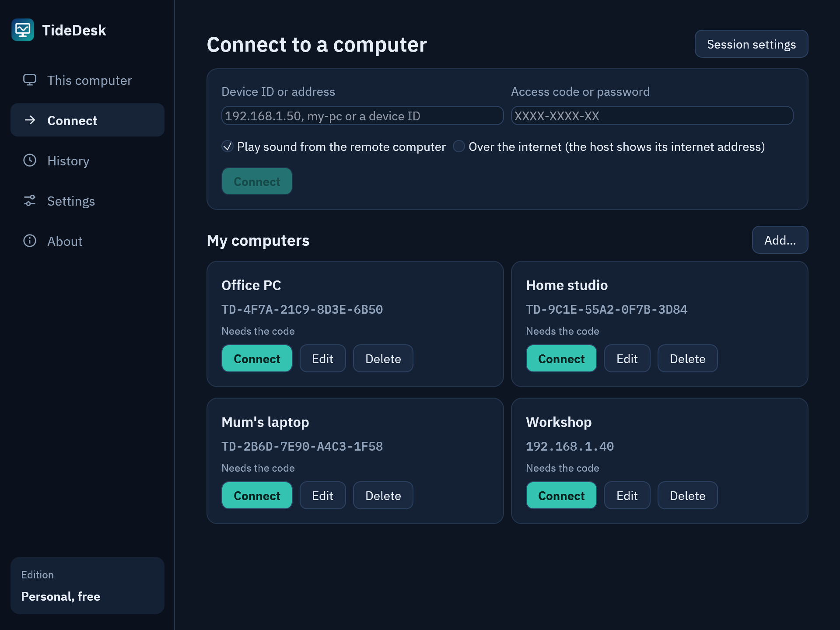Click the ID TD-9C1E-55A2-0F7B-3D84
840x630 pixels.
607,309
